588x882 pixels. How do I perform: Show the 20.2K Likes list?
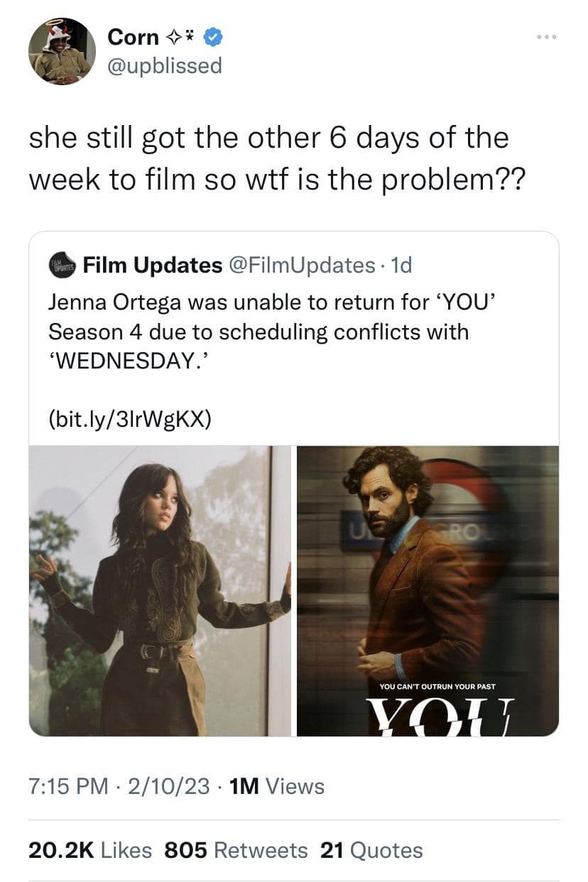pos(90,850)
